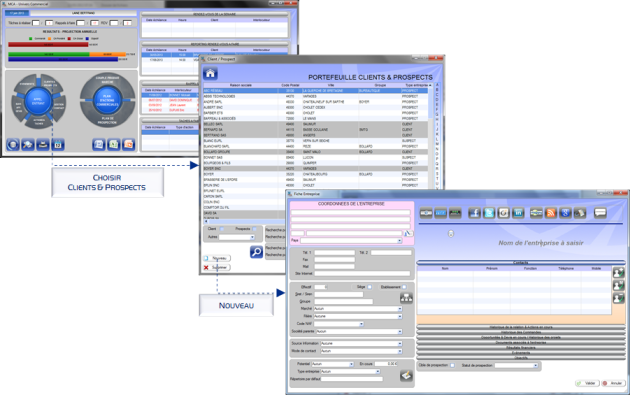Tick the Cible de prospection checkbox
Image resolution: width=630 pixels, height=395 pixels.
point(452,365)
